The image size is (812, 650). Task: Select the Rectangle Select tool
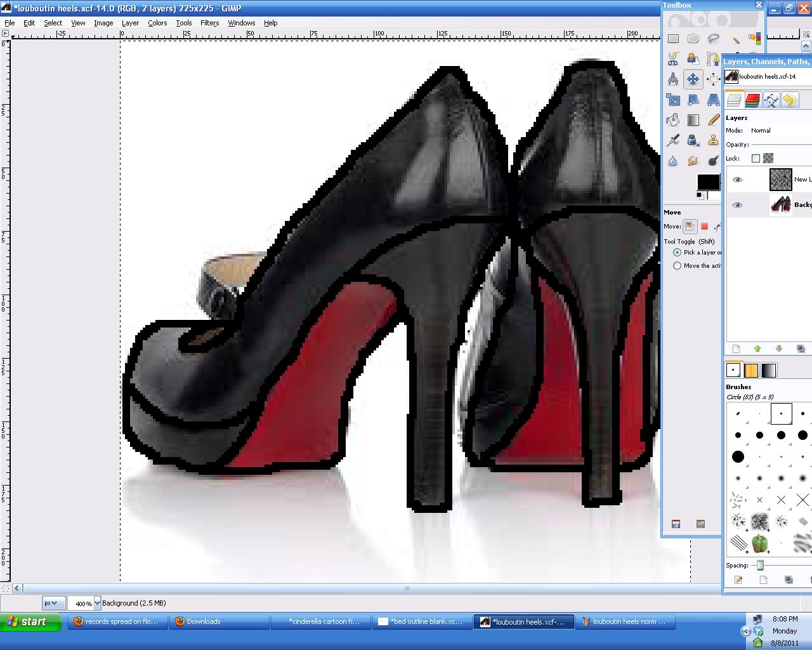(x=674, y=39)
